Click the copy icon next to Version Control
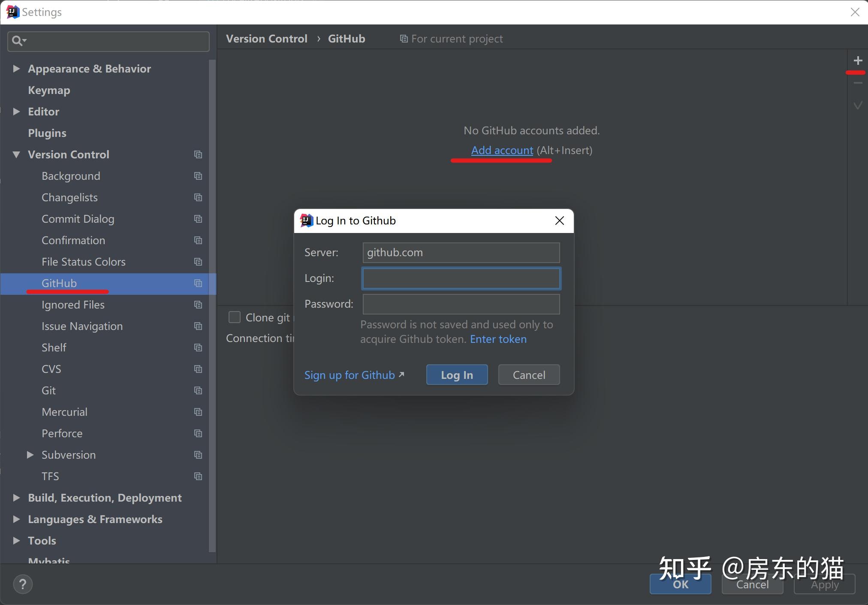 point(198,154)
